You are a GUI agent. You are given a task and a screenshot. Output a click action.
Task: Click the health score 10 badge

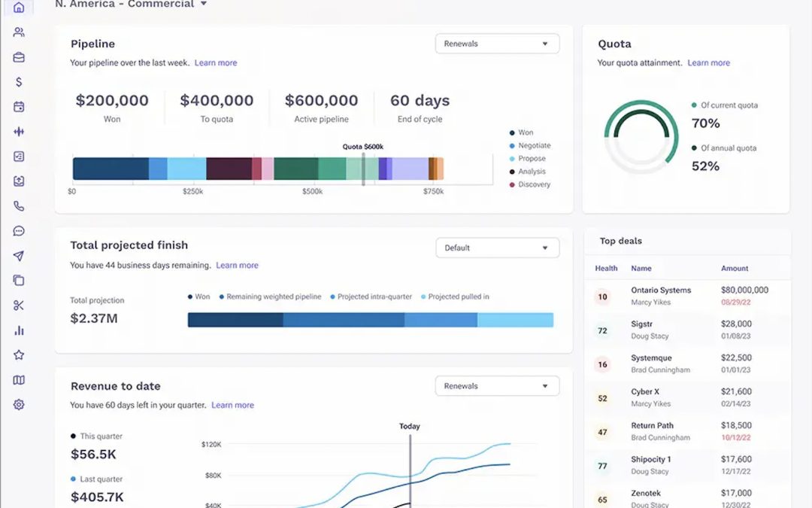pyautogui.click(x=602, y=297)
